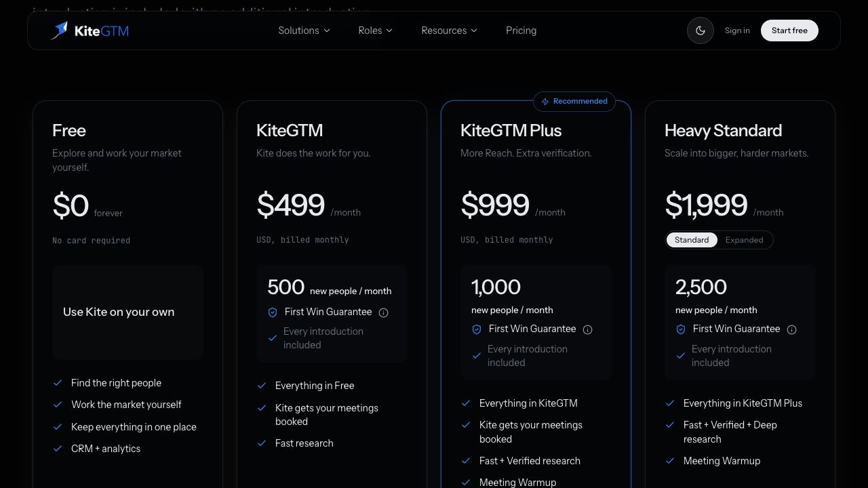Screen dimensions: 868x488
Task: Click "Use Kite on your own" box
Action: [127, 312]
